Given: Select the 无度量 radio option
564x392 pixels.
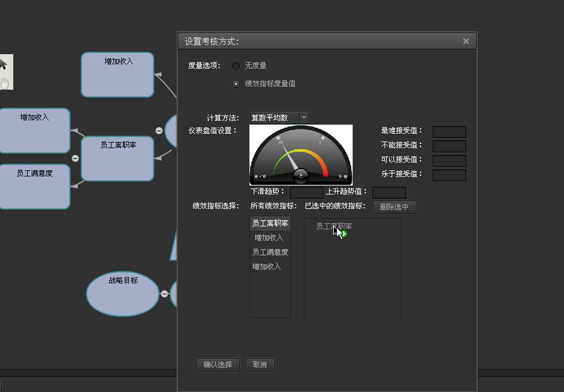Looking at the screenshot, I should 236,66.
